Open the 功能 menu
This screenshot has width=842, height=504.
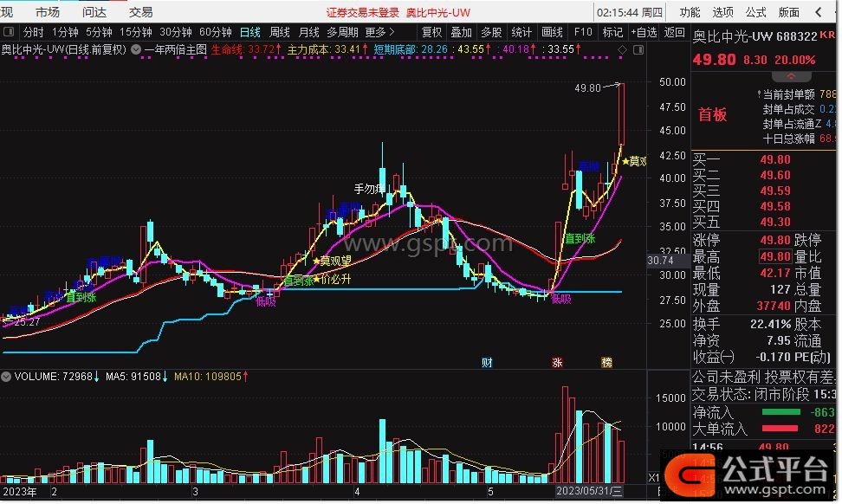coord(690,12)
